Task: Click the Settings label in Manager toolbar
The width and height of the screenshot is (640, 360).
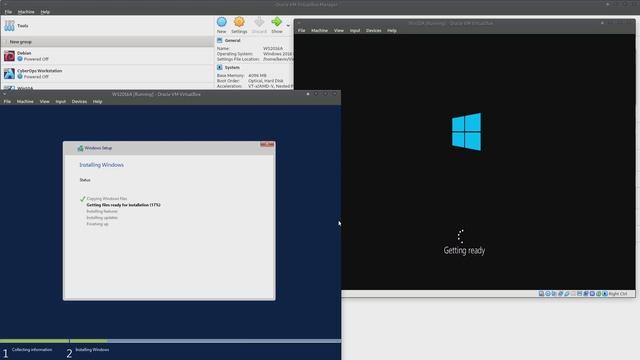Action: [239, 31]
